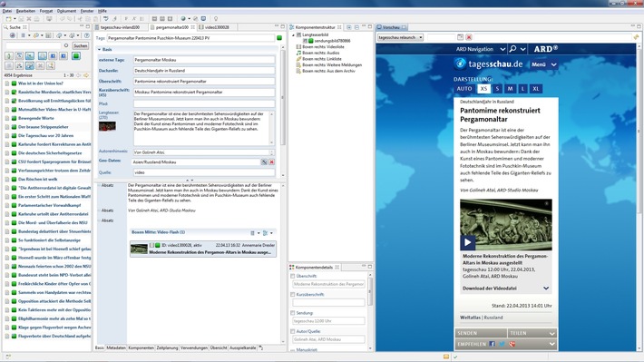644x362 pixels.
Task: Click the monitor preview icon in the main toolbar
Action: (x=203, y=19)
